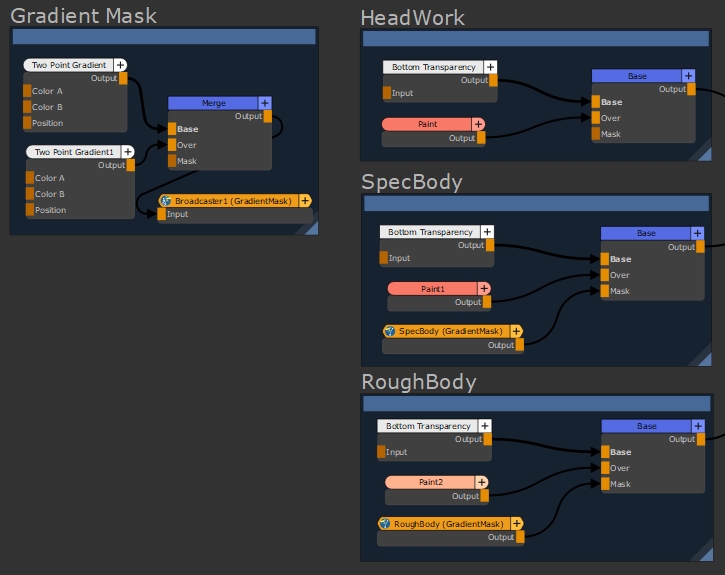Select the Two Point Gradient1 node title
The height and width of the screenshot is (575, 725).
pos(74,152)
